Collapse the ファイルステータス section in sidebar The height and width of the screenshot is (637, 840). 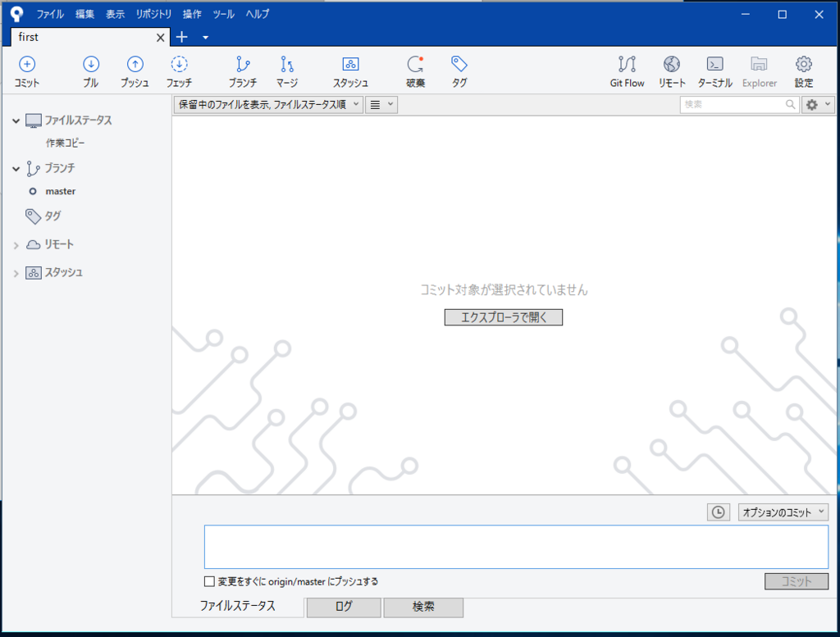click(x=16, y=120)
